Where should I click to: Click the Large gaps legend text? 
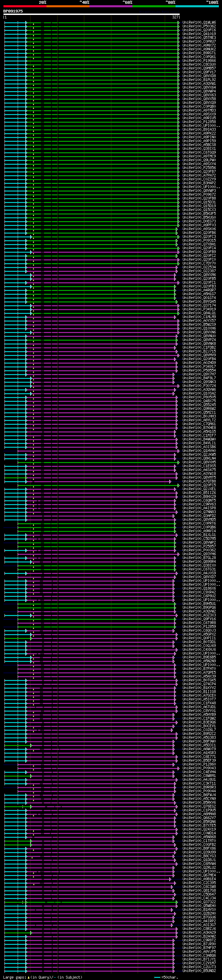point(15,977)
